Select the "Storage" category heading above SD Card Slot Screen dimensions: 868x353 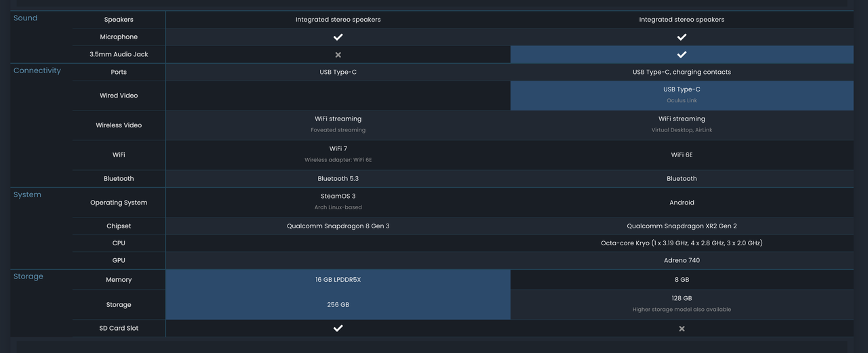[28, 276]
